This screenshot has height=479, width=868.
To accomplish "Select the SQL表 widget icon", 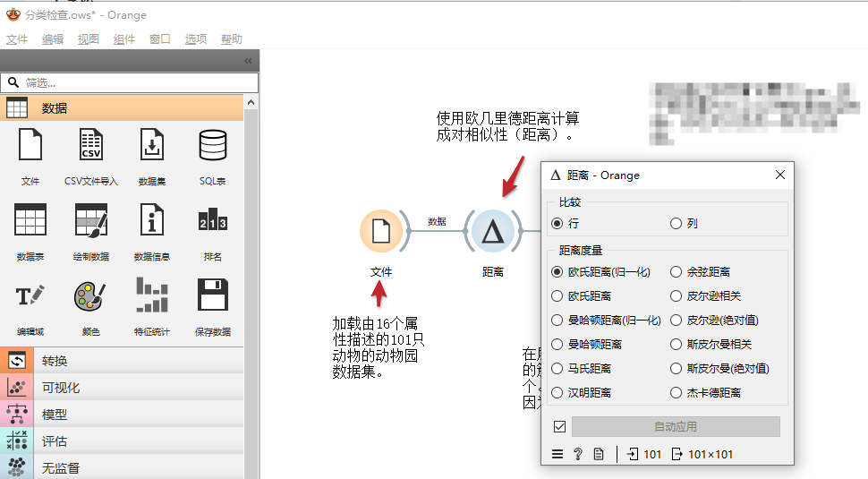I will (x=213, y=144).
